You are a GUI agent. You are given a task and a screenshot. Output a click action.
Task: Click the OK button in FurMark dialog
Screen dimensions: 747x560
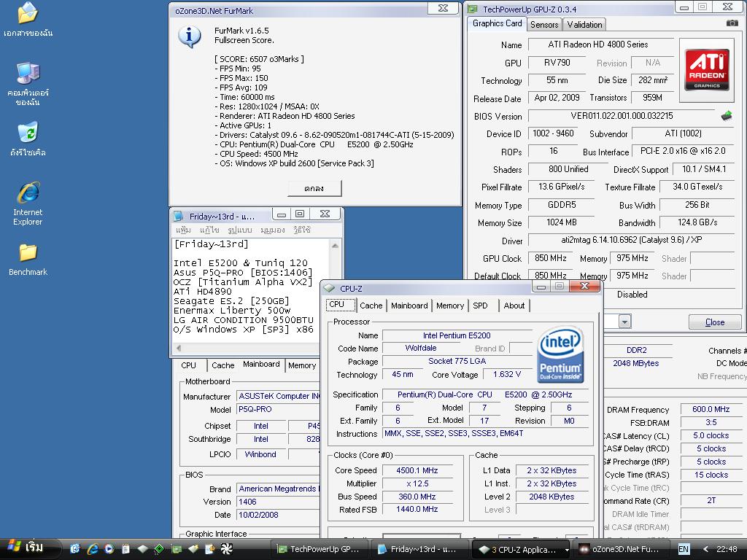pyautogui.click(x=314, y=188)
